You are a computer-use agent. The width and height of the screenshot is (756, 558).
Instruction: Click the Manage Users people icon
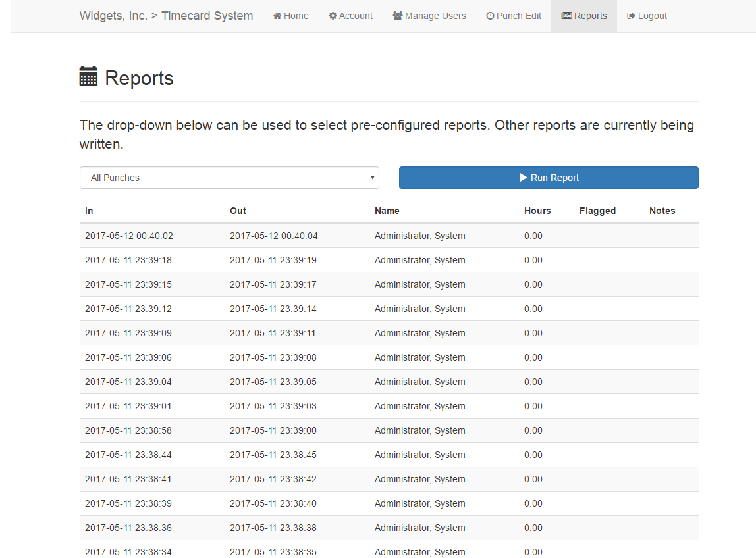tap(397, 16)
